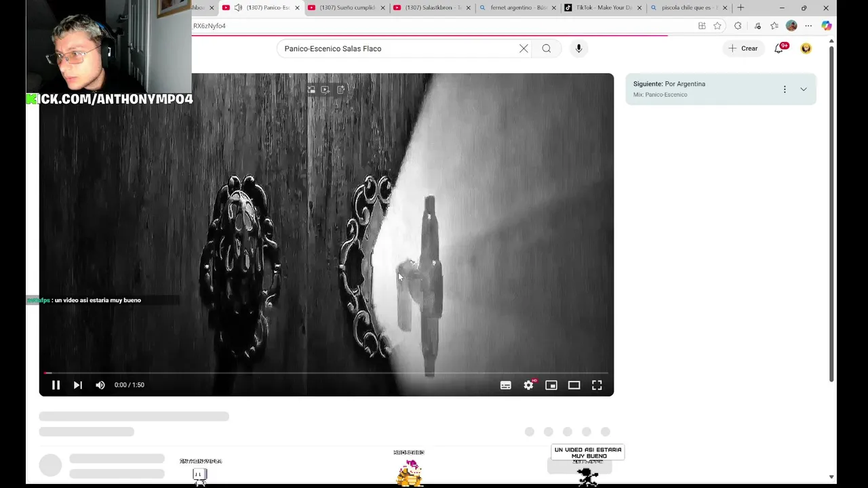Image resolution: width=868 pixels, height=488 pixels.
Task: Switch to the Sueño cumplido tab
Action: [347, 7]
